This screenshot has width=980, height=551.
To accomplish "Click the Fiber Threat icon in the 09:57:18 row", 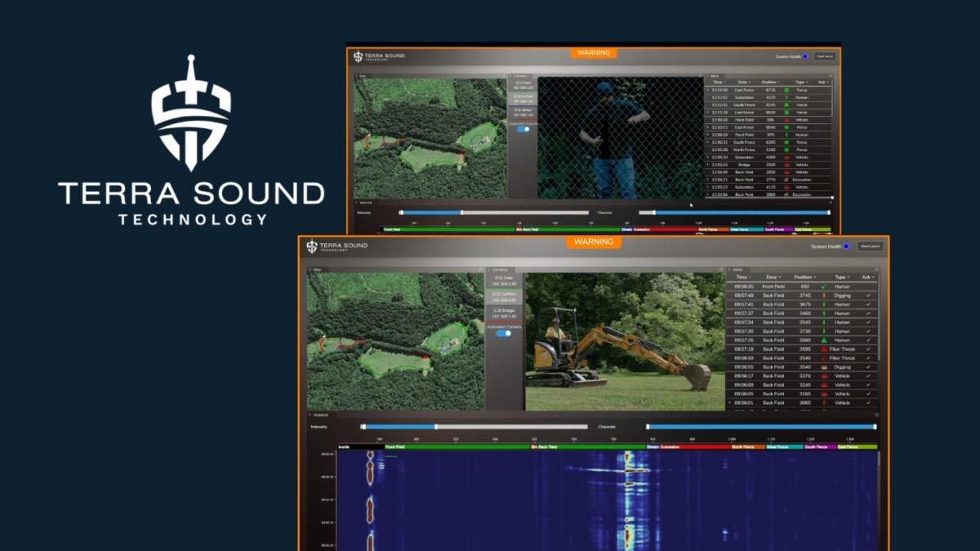I will pos(824,349).
